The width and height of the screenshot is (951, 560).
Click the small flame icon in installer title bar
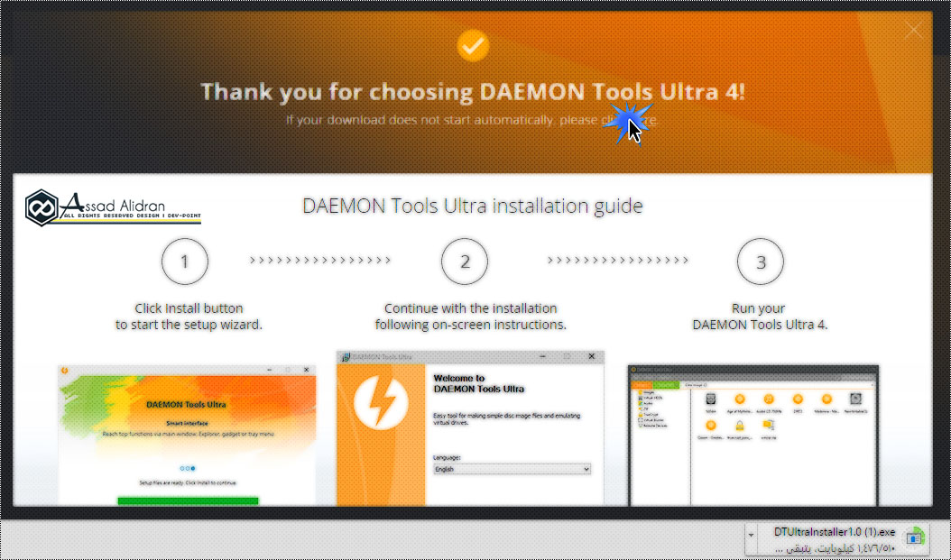(x=64, y=371)
